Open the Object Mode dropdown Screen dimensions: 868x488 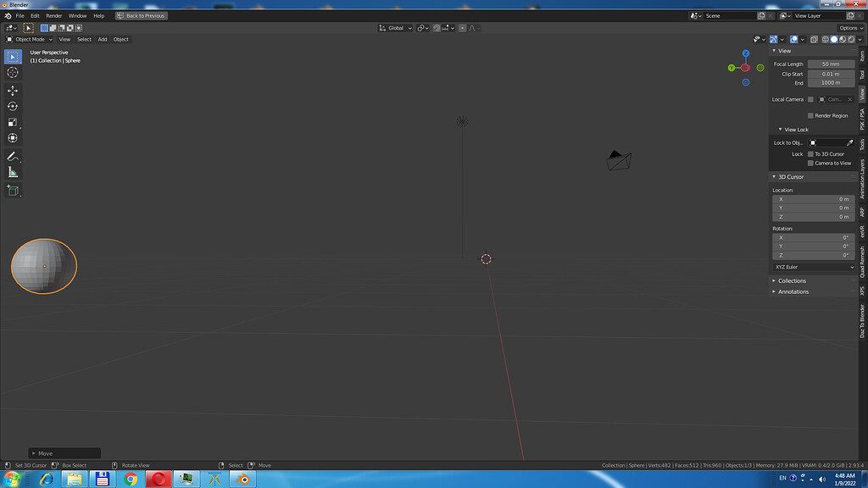coord(27,39)
